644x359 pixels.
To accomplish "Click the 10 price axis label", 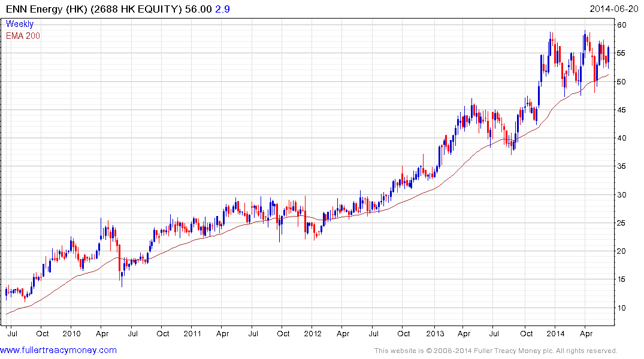I will (622, 308).
